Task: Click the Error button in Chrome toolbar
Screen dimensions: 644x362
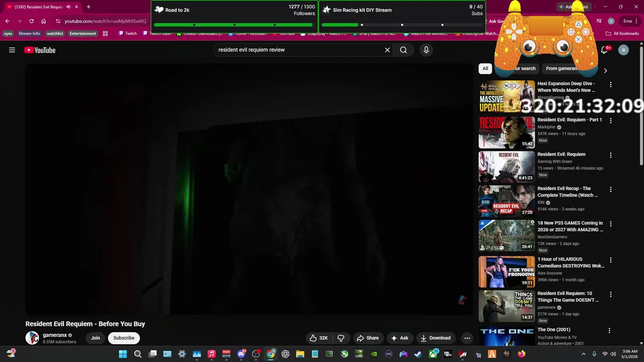Action: tap(629, 21)
